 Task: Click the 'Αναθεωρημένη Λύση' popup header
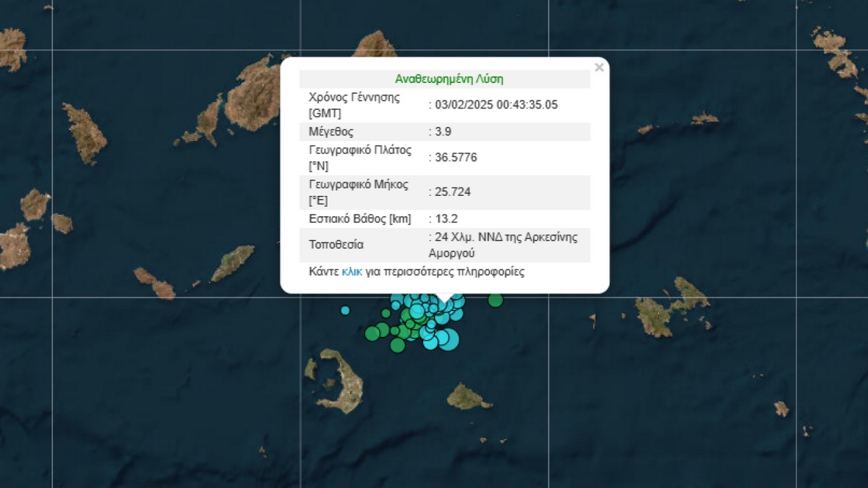pyautogui.click(x=448, y=79)
